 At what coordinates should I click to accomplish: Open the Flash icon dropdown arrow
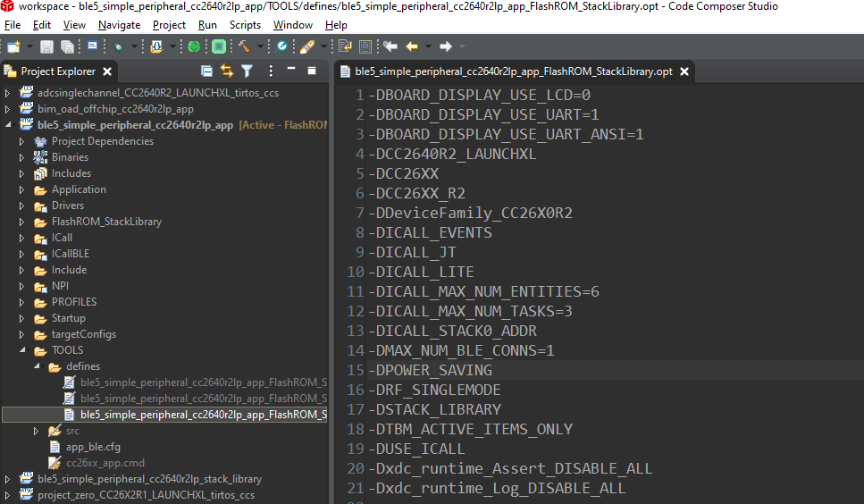172,46
